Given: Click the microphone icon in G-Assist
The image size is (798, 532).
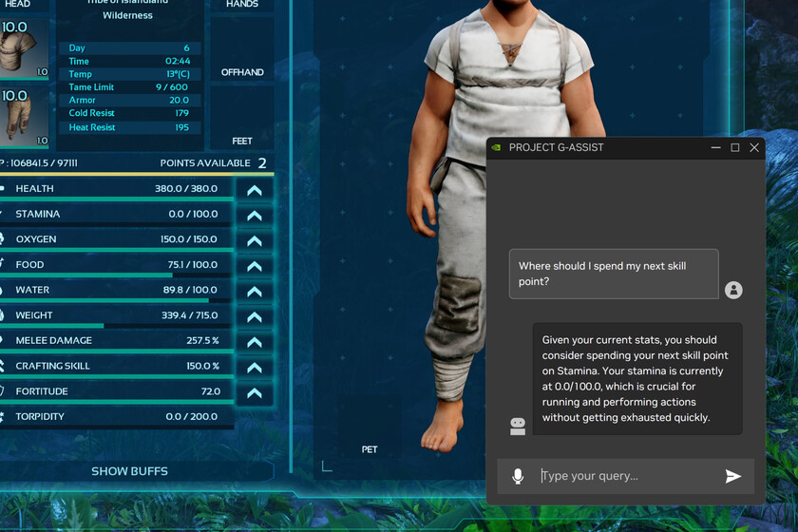Looking at the screenshot, I should (518, 476).
